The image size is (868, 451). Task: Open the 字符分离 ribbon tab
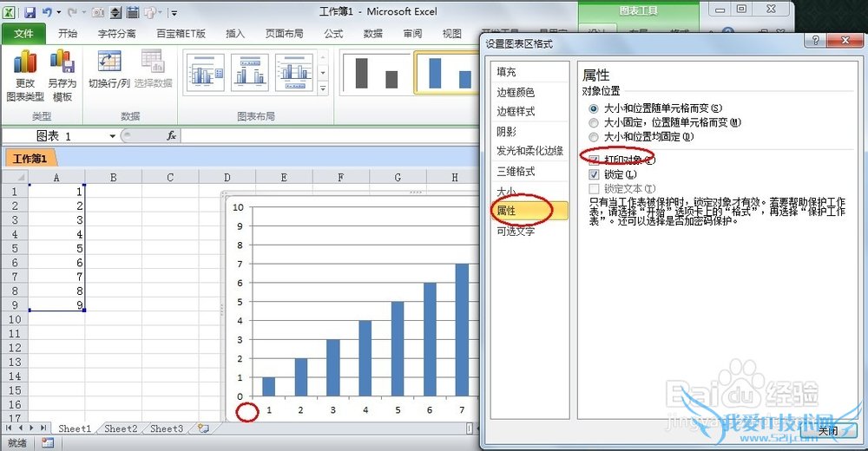tap(117, 34)
